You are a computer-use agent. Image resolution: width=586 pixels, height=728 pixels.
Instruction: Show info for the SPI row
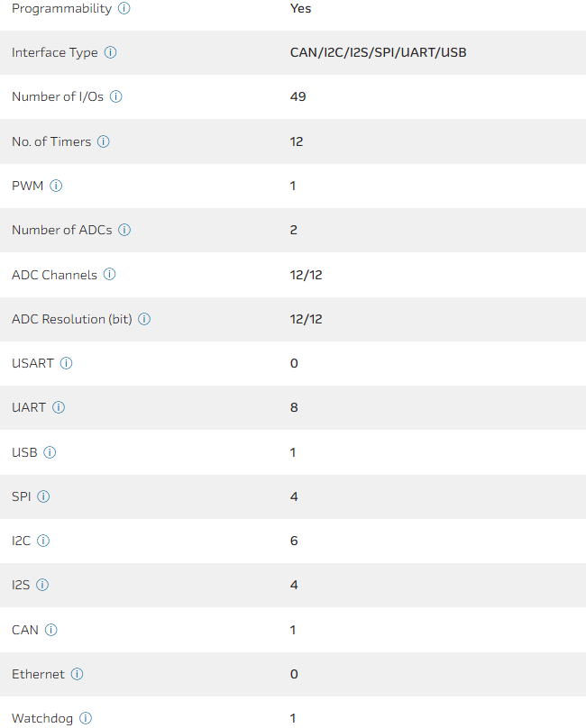pyautogui.click(x=43, y=496)
